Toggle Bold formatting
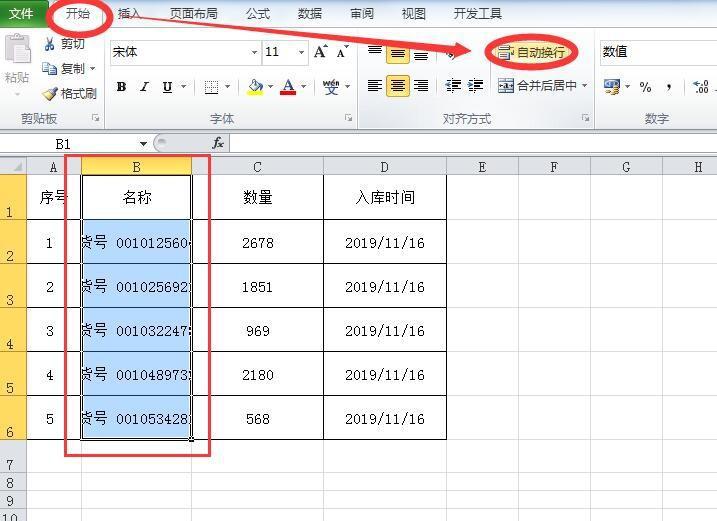Image resolution: width=717 pixels, height=521 pixels. click(x=121, y=86)
